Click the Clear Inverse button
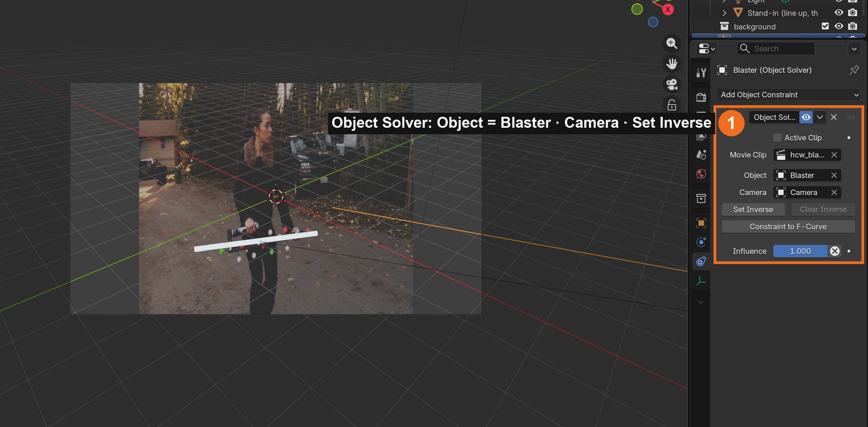The width and height of the screenshot is (868, 427). pos(823,209)
